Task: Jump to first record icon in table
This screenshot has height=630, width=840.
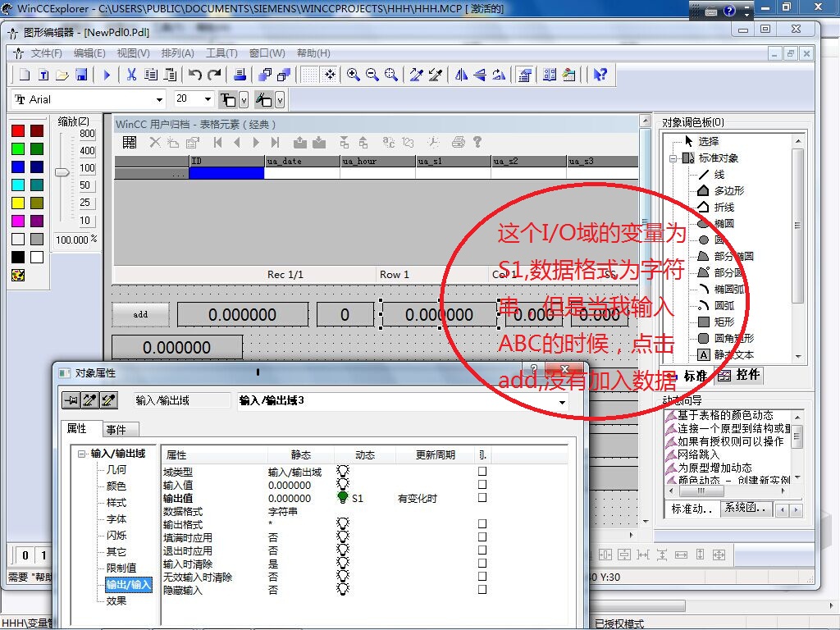Action: 217,143
